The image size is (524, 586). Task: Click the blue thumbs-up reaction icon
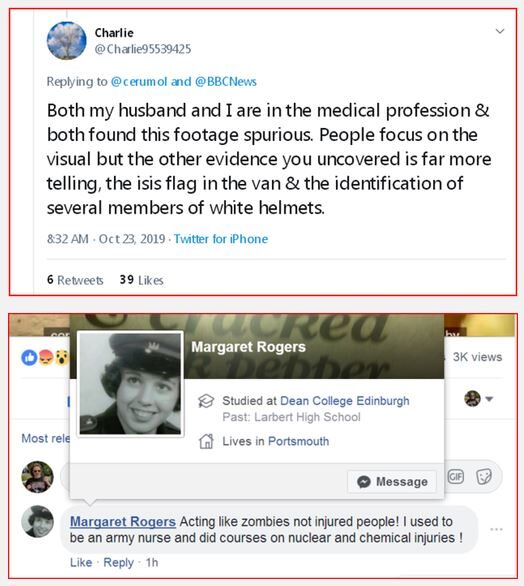click(x=29, y=358)
